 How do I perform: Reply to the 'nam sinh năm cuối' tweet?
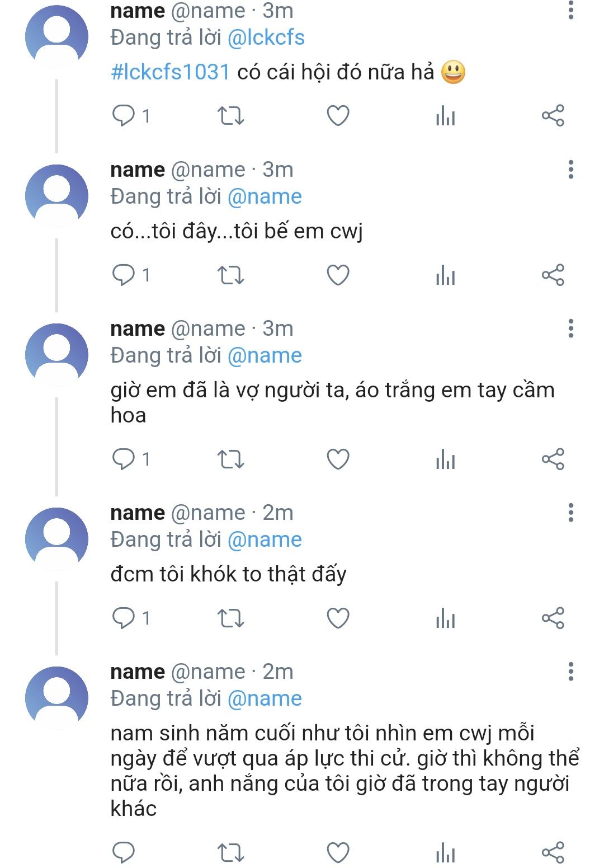click(124, 852)
